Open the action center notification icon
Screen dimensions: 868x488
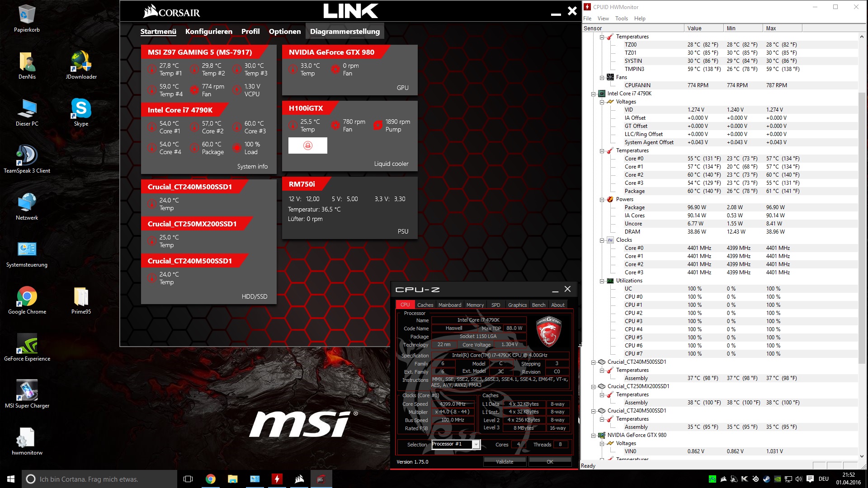(810, 479)
